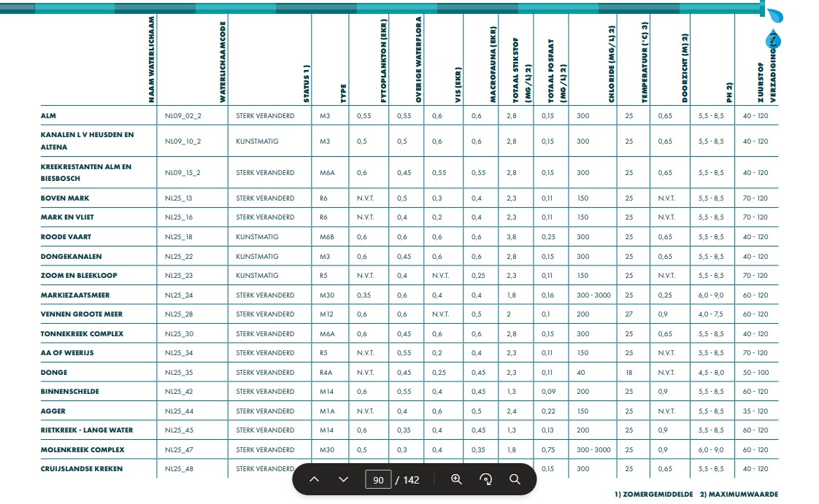Click the M6B type cell
The width and height of the screenshot is (819, 504).
pyautogui.click(x=326, y=237)
